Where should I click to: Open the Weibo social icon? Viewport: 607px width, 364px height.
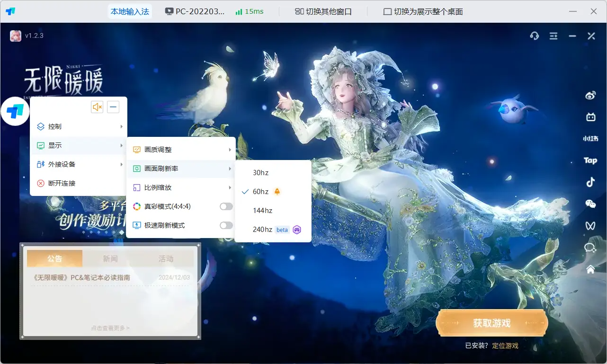tap(590, 96)
